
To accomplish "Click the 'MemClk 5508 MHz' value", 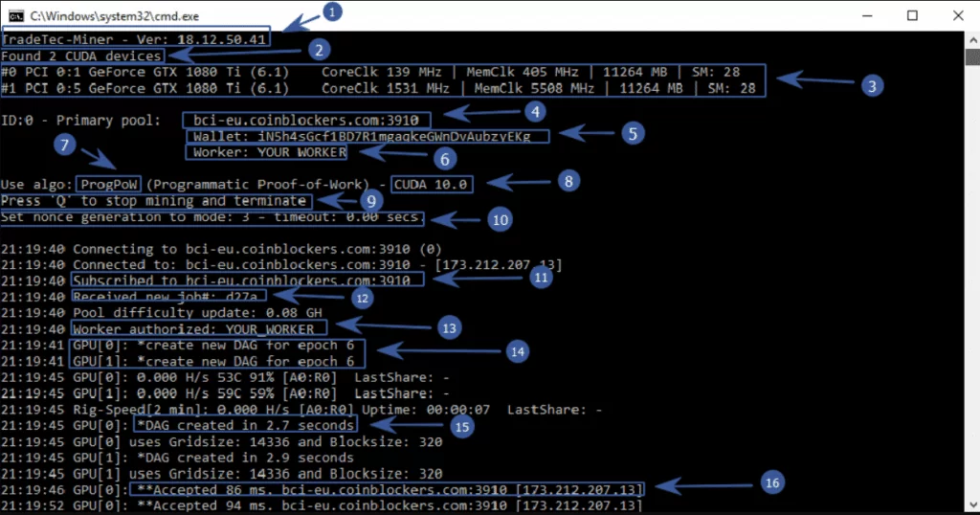I will point(534,88).
